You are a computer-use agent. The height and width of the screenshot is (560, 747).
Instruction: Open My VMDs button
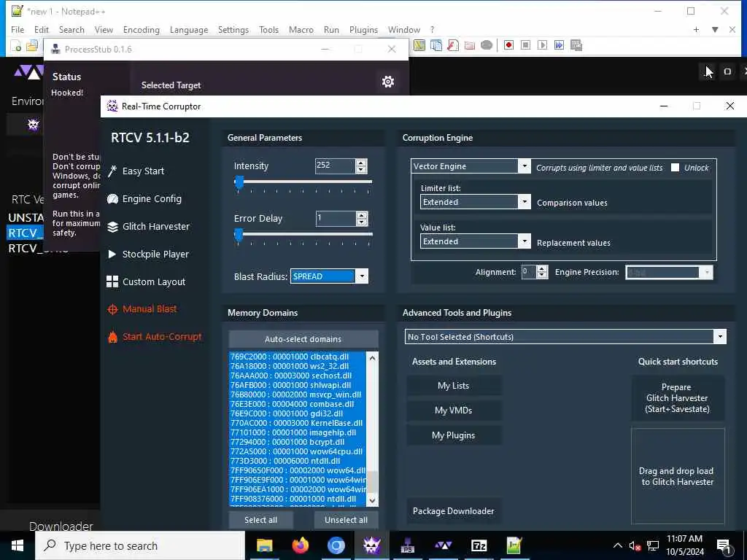pyautogui.click(x=454, y=411)
